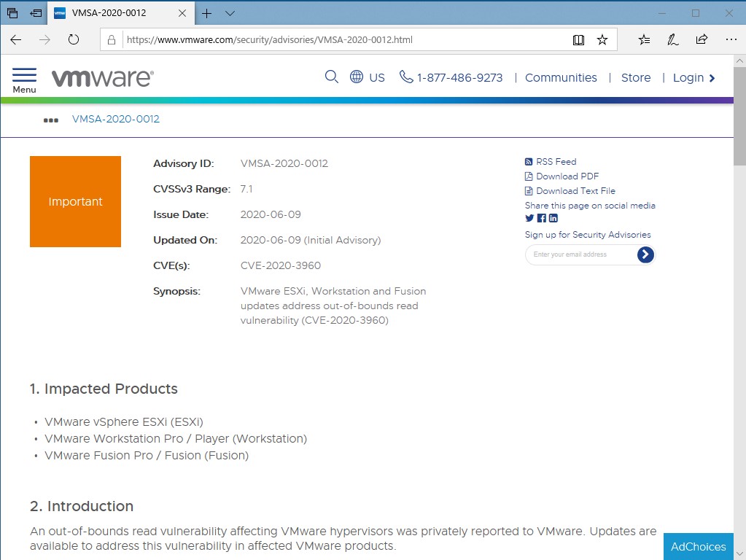Open the Store link
Viewport: 746px width, 560px height.
[x=636, y=77]
